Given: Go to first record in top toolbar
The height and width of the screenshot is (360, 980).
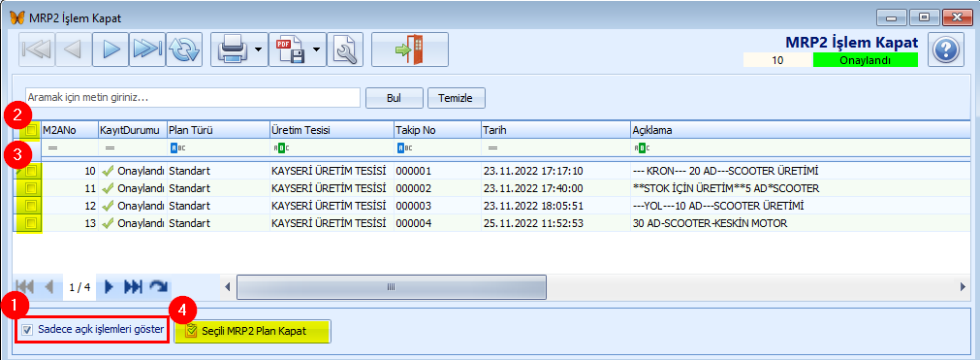Looking at the screenshot, I should [x=37, y=49].
